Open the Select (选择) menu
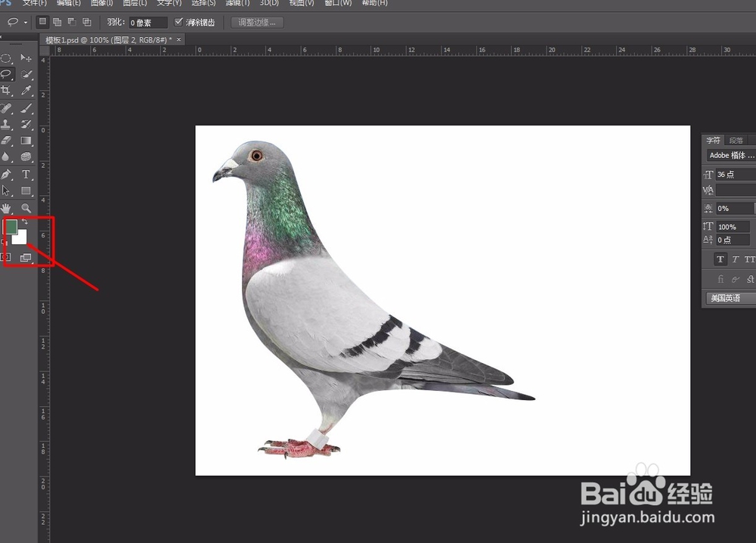Screen dimensions: 756x543 [x=203, y=3]
